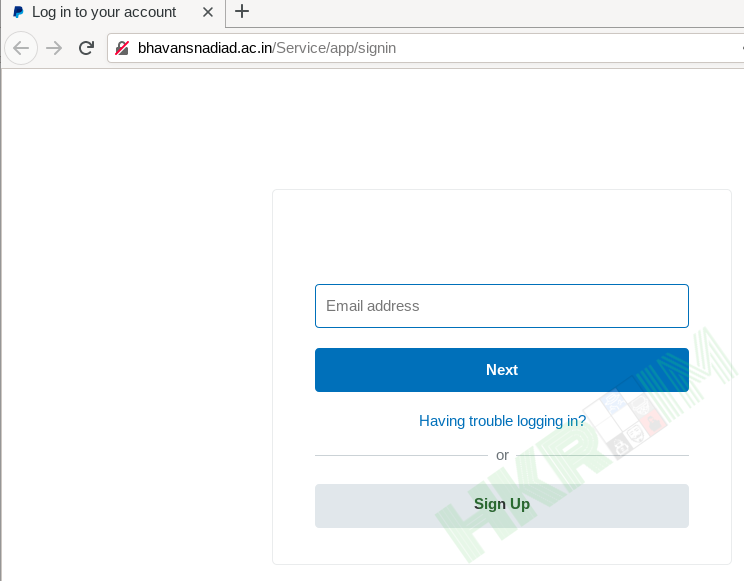Open a new tab with the plus button
The image size is (744, 581).
pos(242,11)
